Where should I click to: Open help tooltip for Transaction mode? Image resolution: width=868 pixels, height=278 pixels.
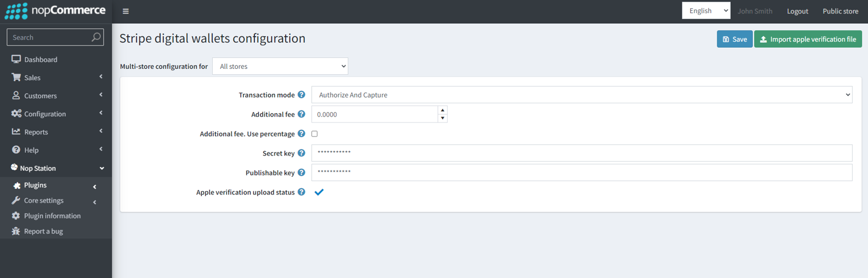(301, 95)
